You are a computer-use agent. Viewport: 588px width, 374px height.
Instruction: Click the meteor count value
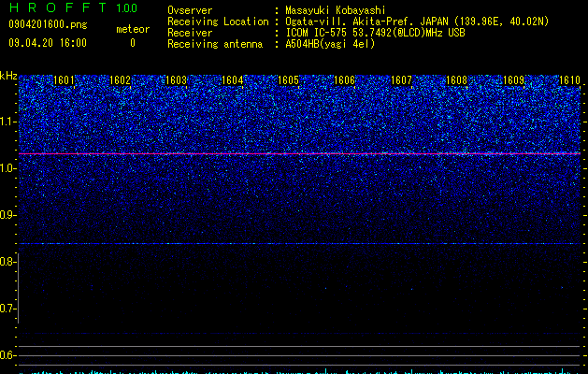click(x=133, y=43)
